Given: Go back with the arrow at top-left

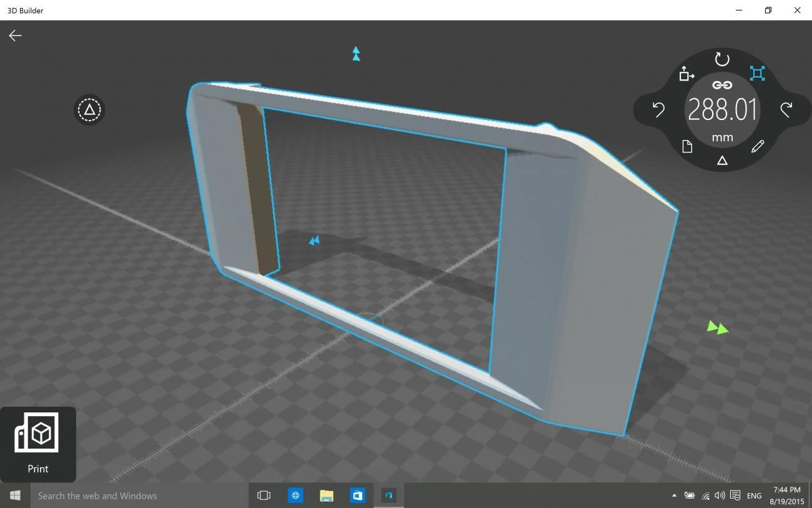Looking at the screenshot, I should (x=15, y=36).
